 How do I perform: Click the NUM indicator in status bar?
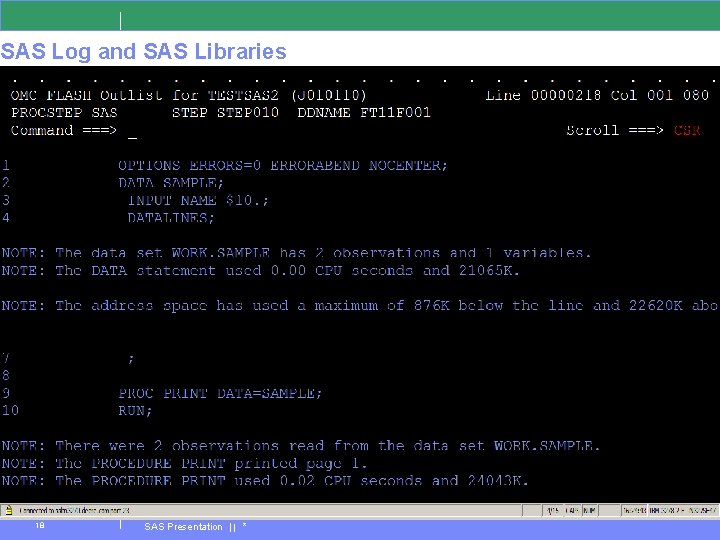point(589,510)
